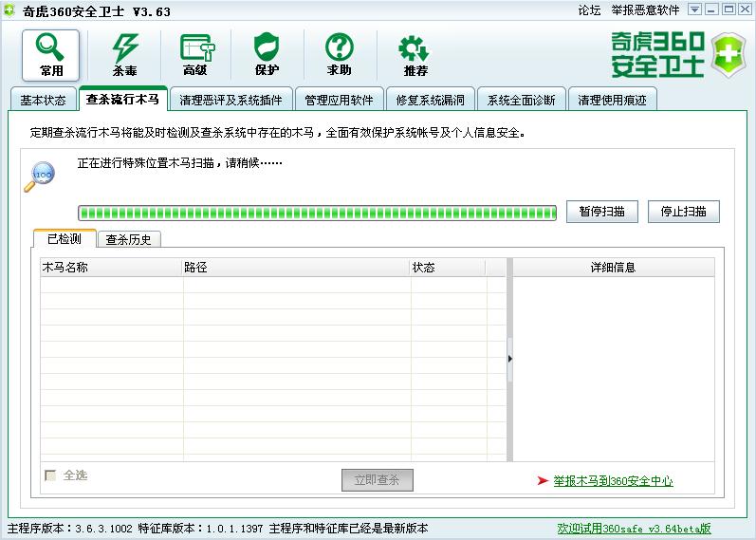The width and height of the screenshot is (756, 540).
Task: Open the 修复系统漏洞 tab
Action: coord(430,100)
